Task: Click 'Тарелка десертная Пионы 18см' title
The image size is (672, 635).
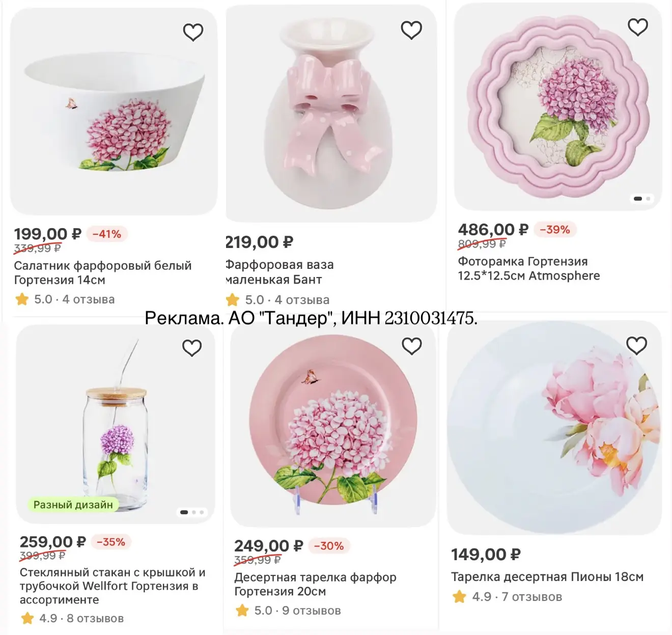Action: [x=547, y=577]
